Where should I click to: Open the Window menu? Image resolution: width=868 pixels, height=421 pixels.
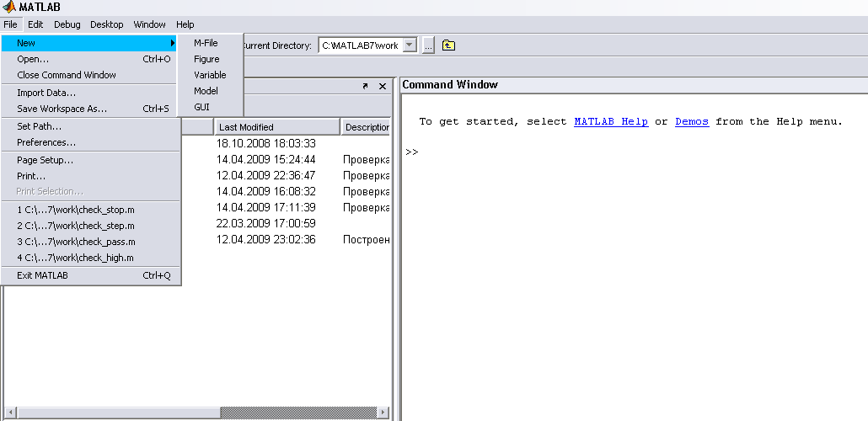point(149,24)
